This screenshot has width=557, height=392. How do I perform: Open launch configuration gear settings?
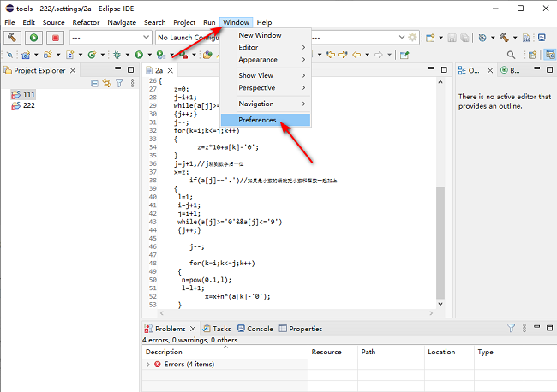[412, 38]
